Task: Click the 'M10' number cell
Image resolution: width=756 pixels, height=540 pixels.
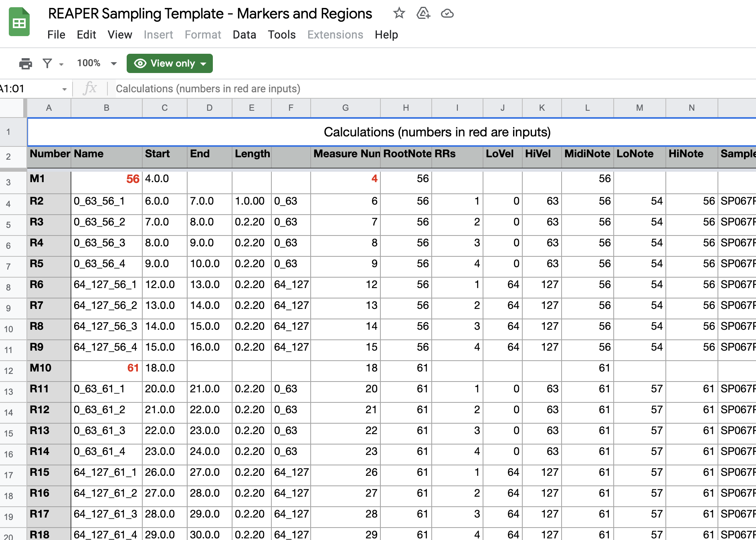Action: [x=49, y=371]
